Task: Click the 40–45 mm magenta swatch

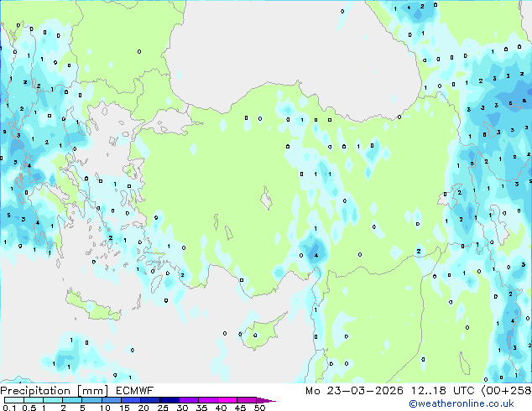Action: [x=227, y=400]
